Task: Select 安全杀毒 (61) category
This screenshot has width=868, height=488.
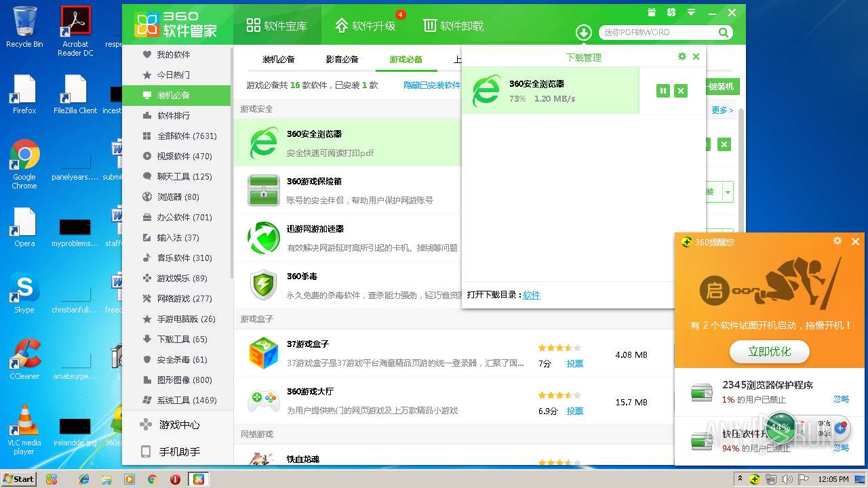Action: click(x=176, y=359)
